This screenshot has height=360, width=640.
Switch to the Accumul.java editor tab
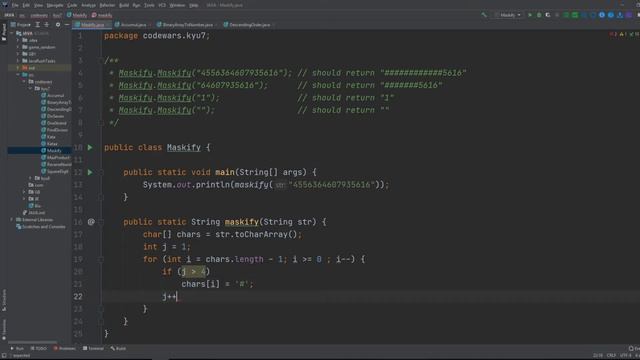pos(133,25)
